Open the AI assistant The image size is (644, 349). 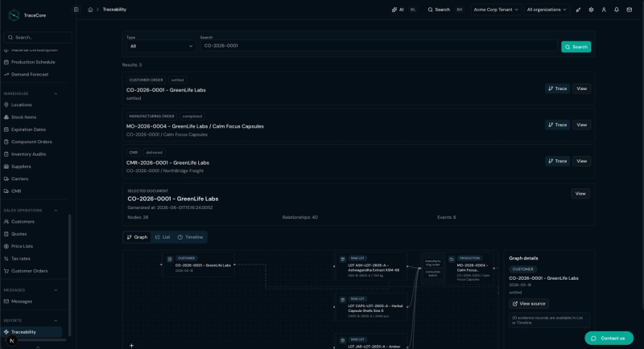tap(398, 10)
